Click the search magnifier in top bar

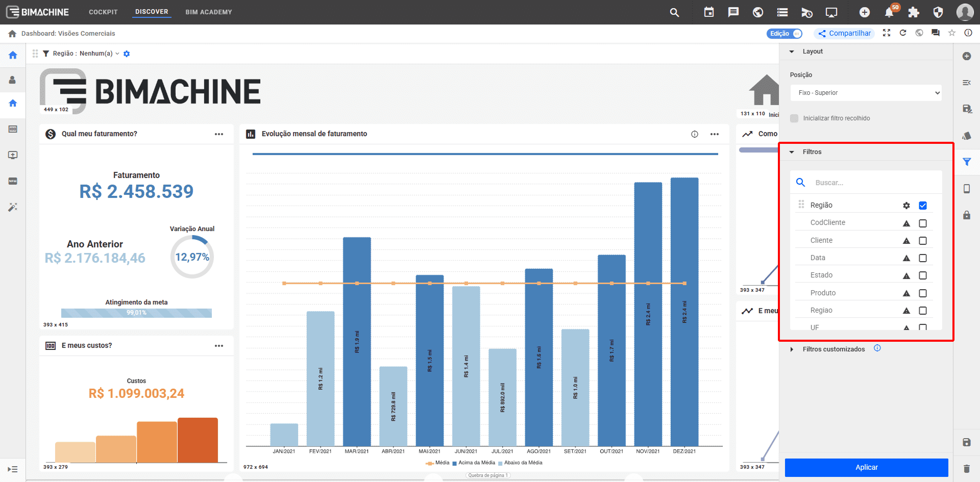click(x=674, y=12)
